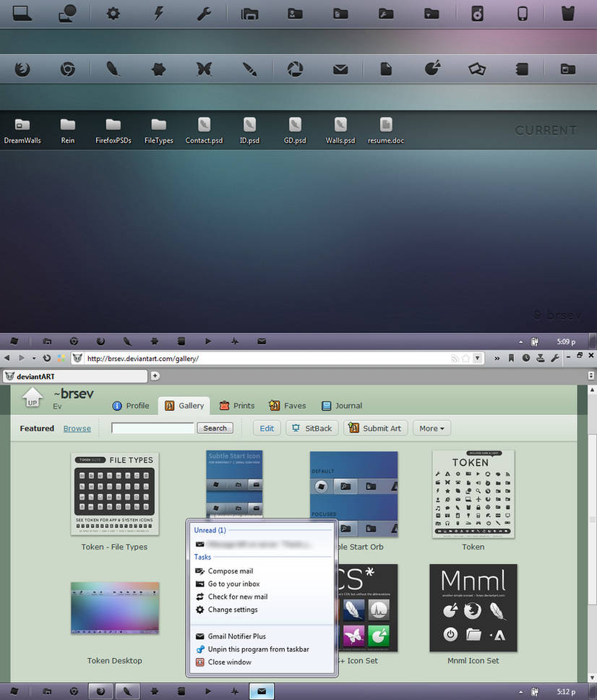
Task: Open the Gallery tab
Action: 184,406
